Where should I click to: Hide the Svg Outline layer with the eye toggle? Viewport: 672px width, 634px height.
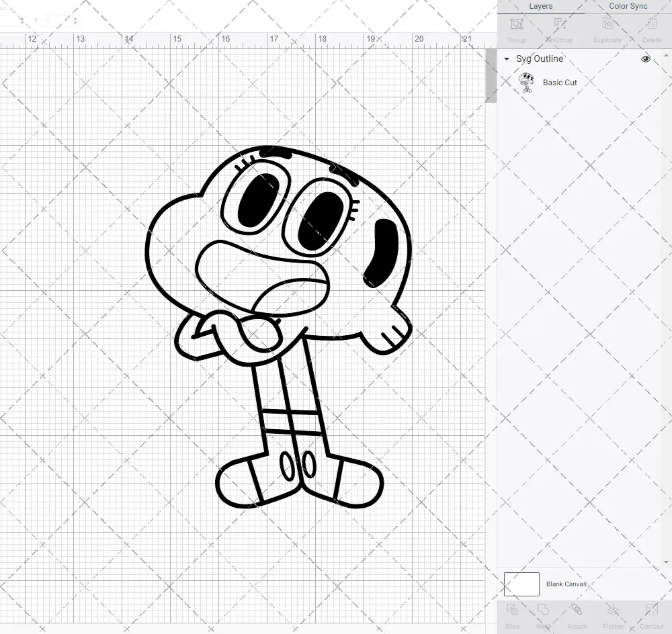pyautogui.click(x=646, y=58)
